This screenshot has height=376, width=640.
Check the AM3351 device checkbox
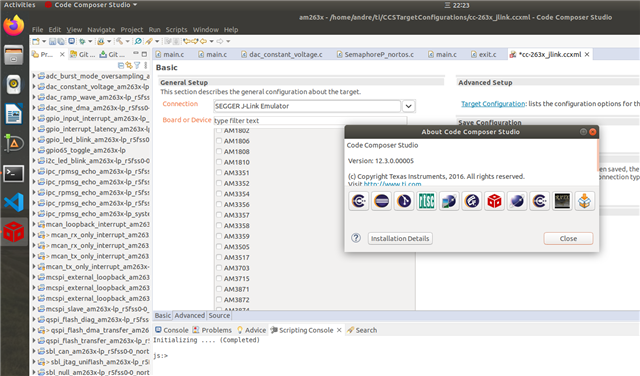(x=219, y=172)
